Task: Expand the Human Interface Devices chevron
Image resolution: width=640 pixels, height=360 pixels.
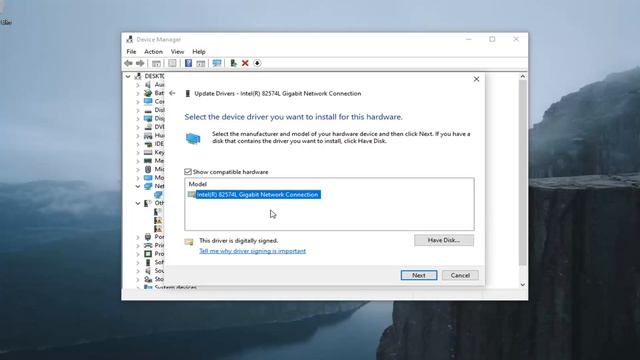Action: click(138, 136)
